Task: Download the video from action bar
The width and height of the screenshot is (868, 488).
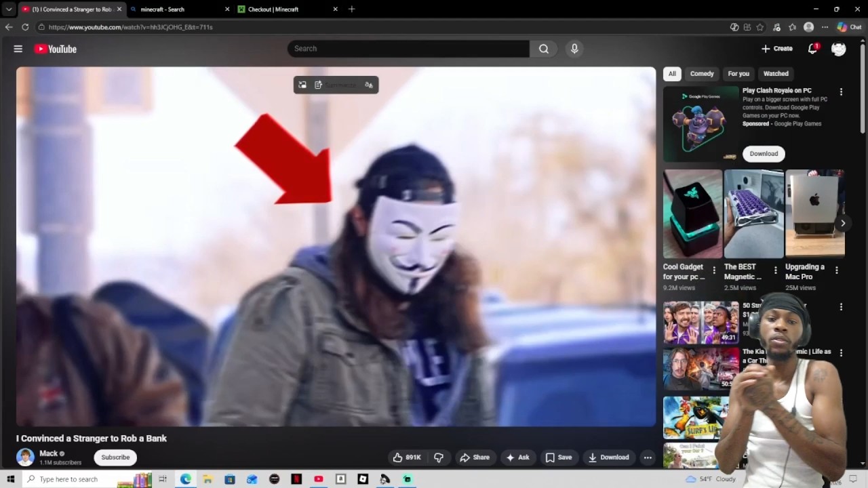Action: point(609,457)
